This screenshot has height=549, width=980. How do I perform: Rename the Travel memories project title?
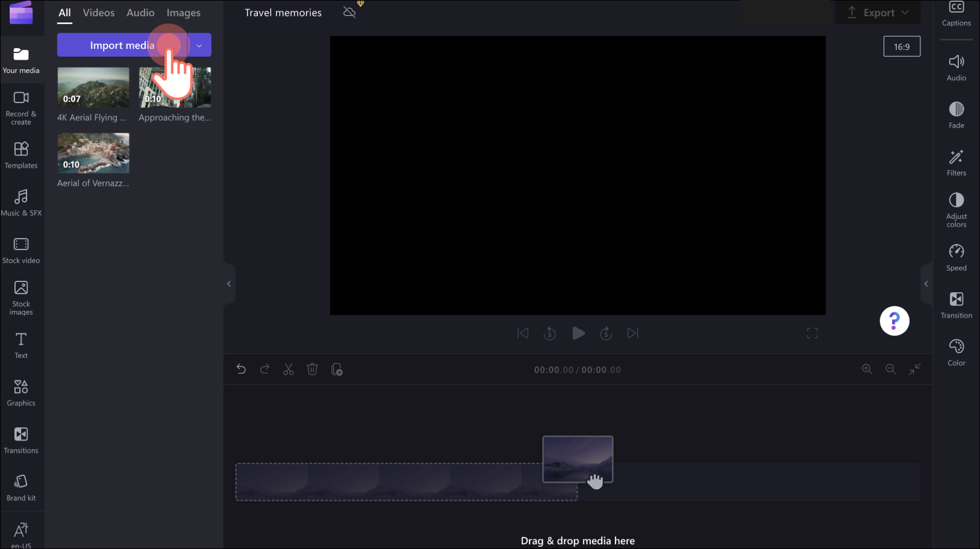[283, 13]
